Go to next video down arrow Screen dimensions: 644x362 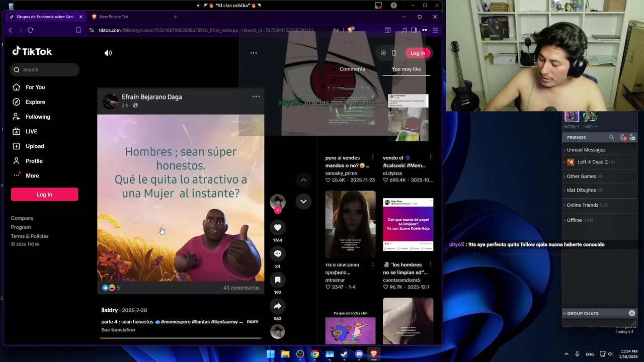(303, 201)
